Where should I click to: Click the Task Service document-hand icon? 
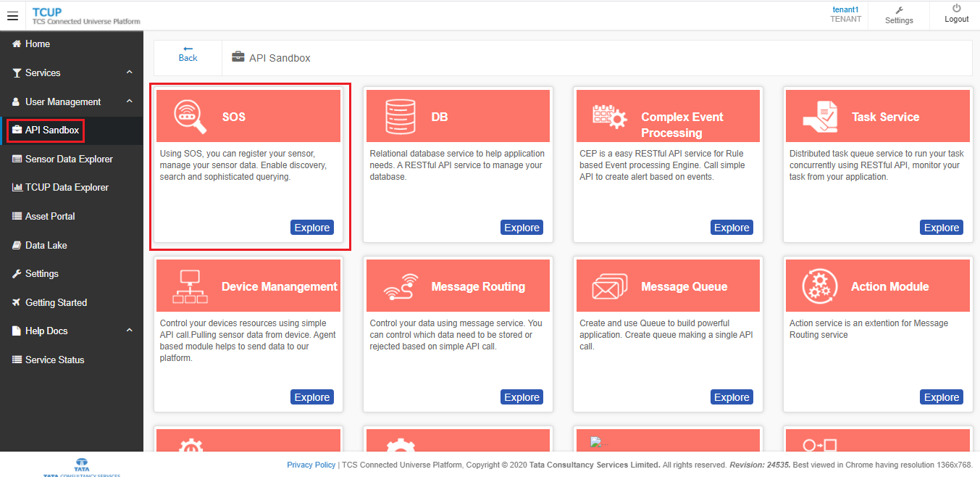point(821,116)
